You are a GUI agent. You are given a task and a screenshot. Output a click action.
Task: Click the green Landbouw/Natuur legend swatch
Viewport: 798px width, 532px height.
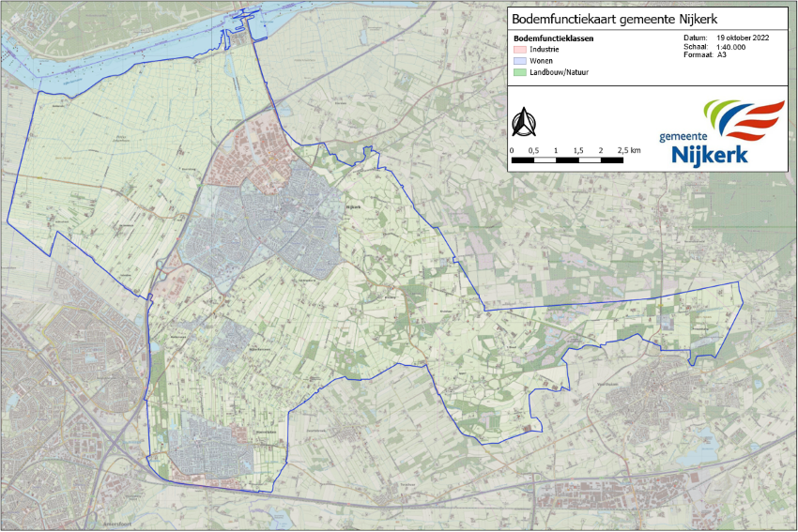tap(518, 71)
